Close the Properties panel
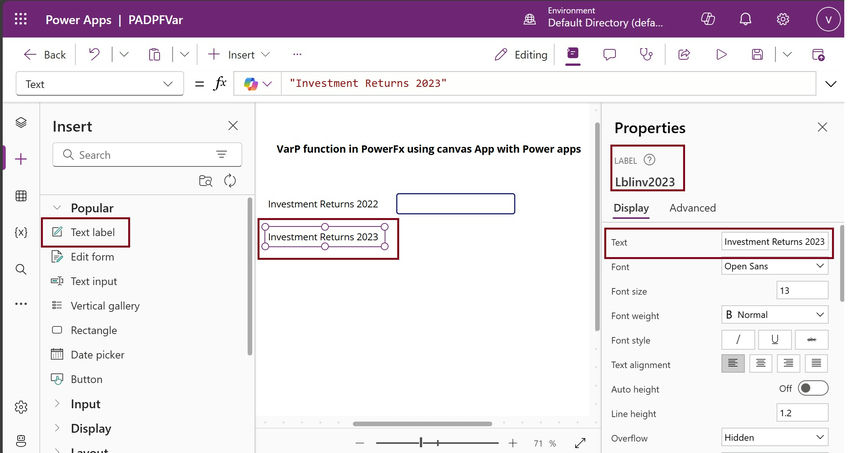Screen dimensions: 850x453 (822, 127)
